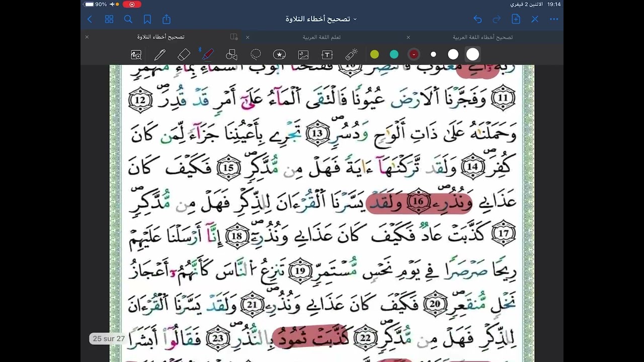Select the Laser pointer tool

point(351,55)
